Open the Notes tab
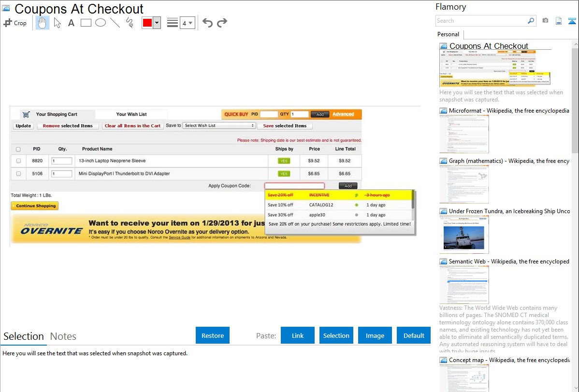The width and height of the screenshot is (579, 392). [x=63, y=336]
